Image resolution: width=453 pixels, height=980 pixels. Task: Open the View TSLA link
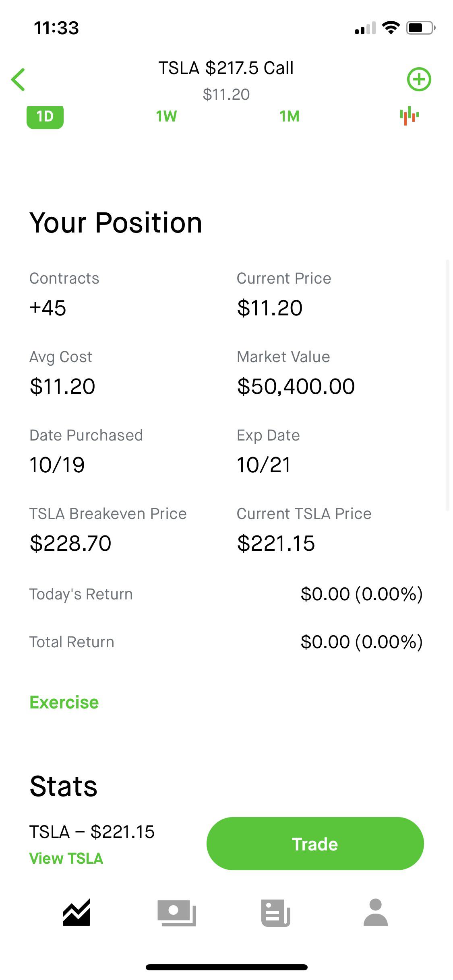pyautogui.click(x=66, y=859)
